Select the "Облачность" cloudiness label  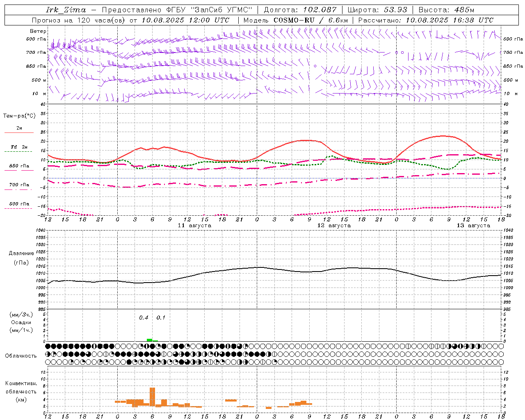point(21,356)
